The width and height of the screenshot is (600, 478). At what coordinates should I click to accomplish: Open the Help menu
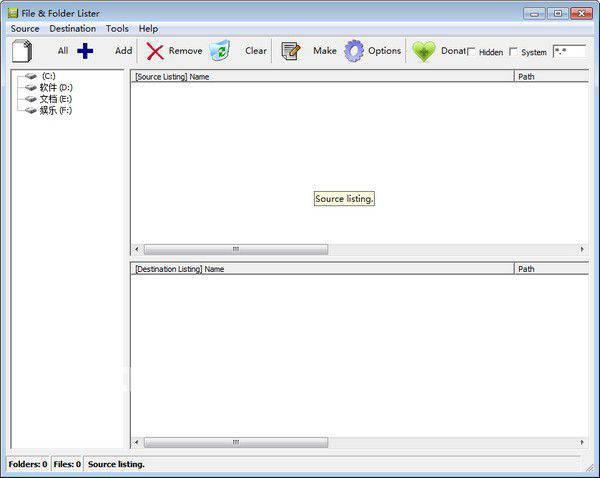[x=148, y=29]
